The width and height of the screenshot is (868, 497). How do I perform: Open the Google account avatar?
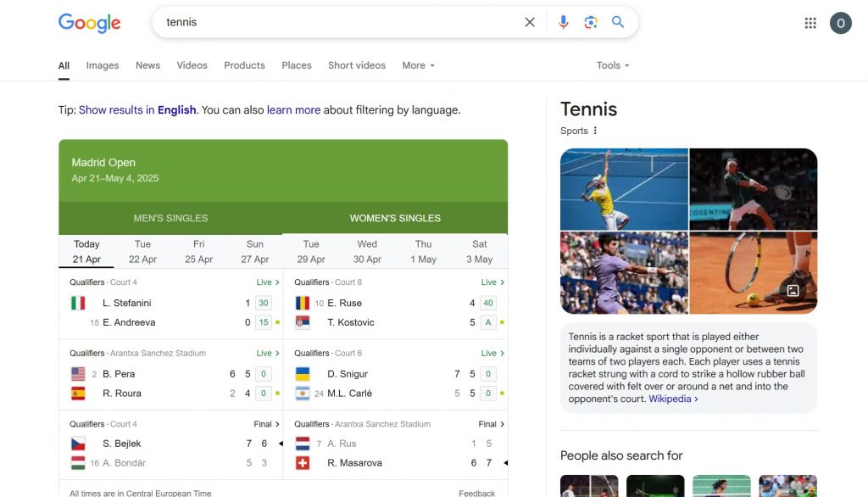tap(840, 23)
